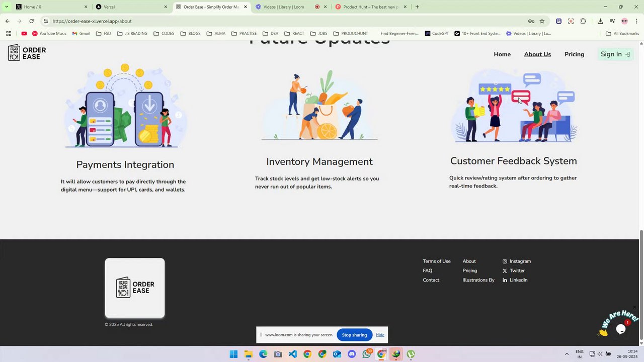Open About Us in site navigation
Screen dimensions: 644x362
point(537,54)
